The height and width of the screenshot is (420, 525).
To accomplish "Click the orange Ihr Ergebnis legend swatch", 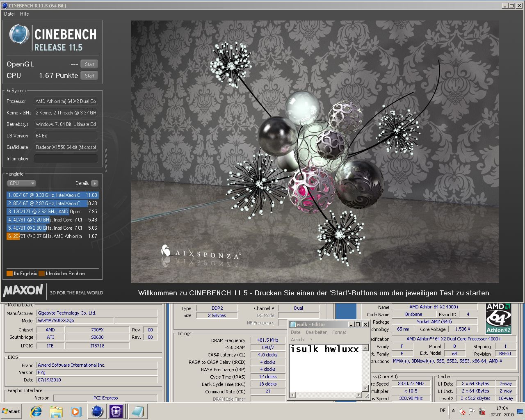I will (9, 274).
